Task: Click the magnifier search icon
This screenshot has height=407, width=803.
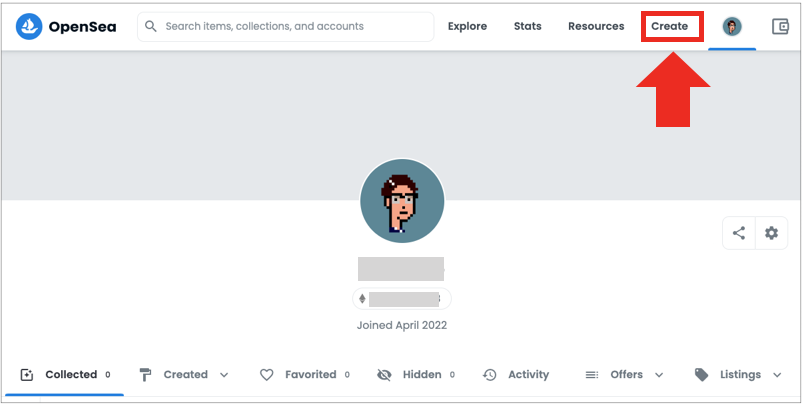Action: (x=151, y=26)
